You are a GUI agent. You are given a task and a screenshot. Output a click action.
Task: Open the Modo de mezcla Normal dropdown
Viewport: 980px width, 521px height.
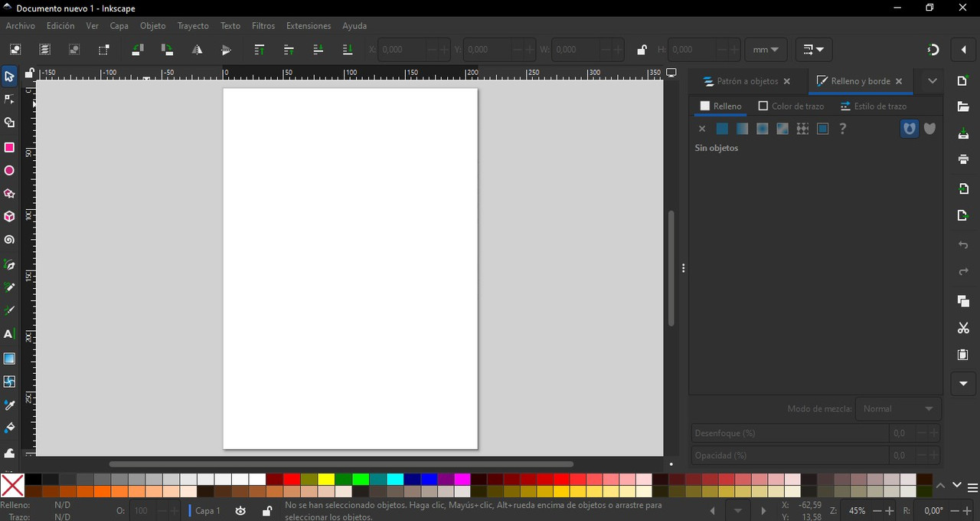pos(898,408)
